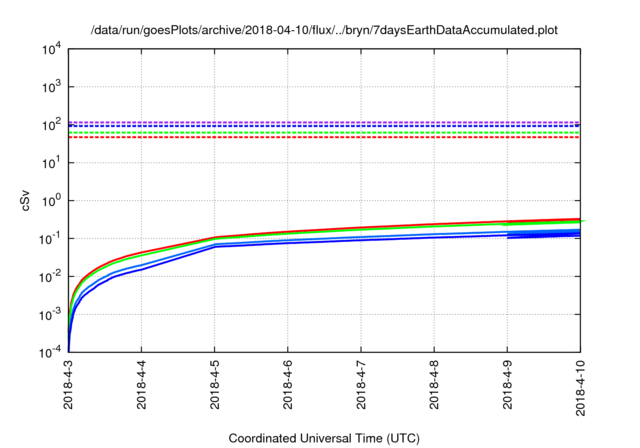Screen dimensions: 640x448
Task: Click the y-axis tick label 10^4
Action: (51, 49)
